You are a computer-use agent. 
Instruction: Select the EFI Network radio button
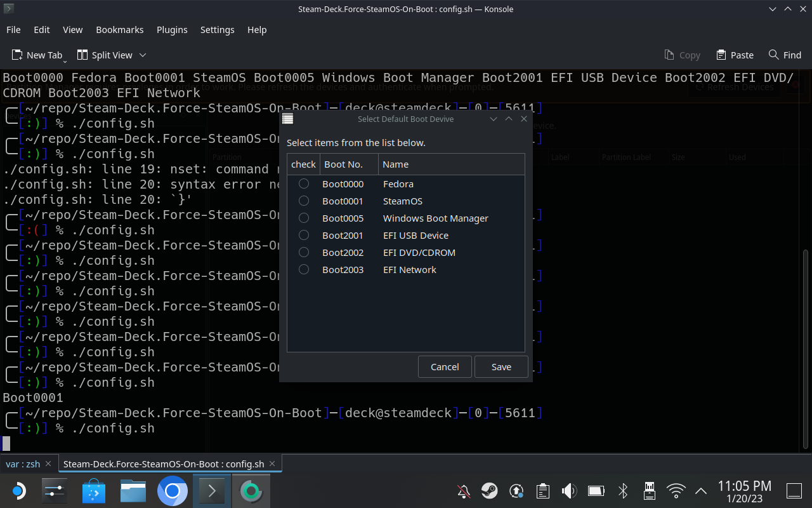click(304, 269)
